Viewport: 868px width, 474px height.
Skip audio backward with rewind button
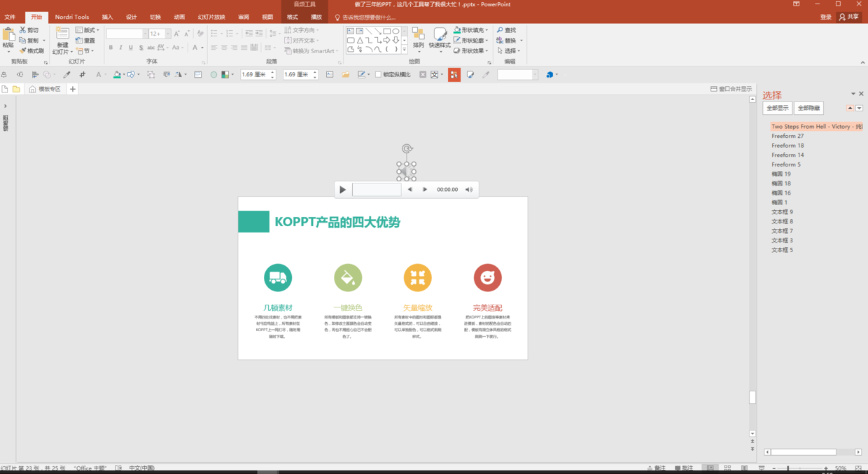410,189
